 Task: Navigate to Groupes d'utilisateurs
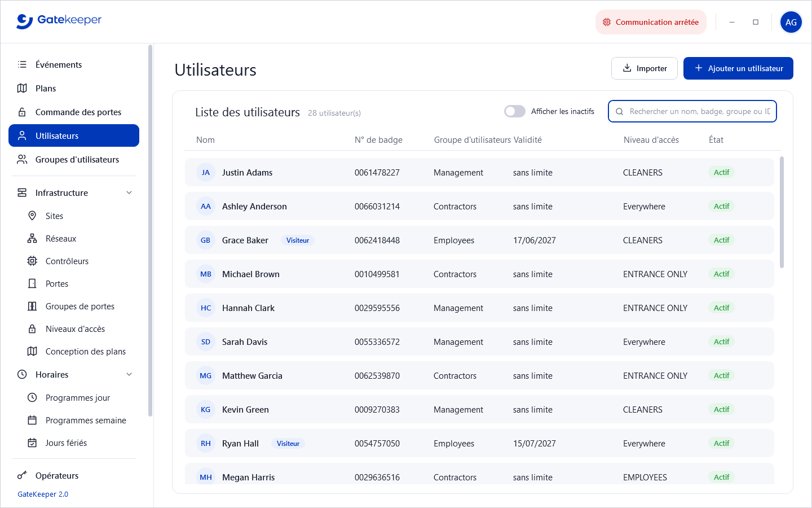coord(74,159)
